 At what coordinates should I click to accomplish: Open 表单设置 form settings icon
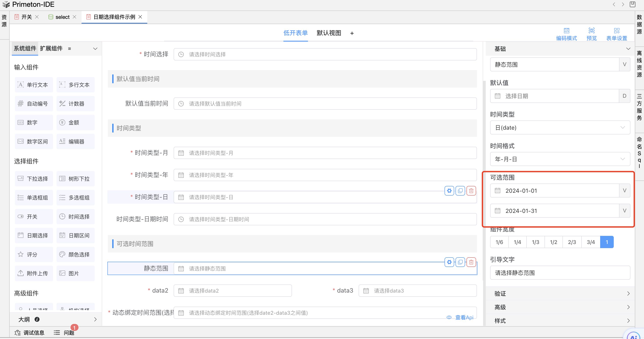coord(617,31)
